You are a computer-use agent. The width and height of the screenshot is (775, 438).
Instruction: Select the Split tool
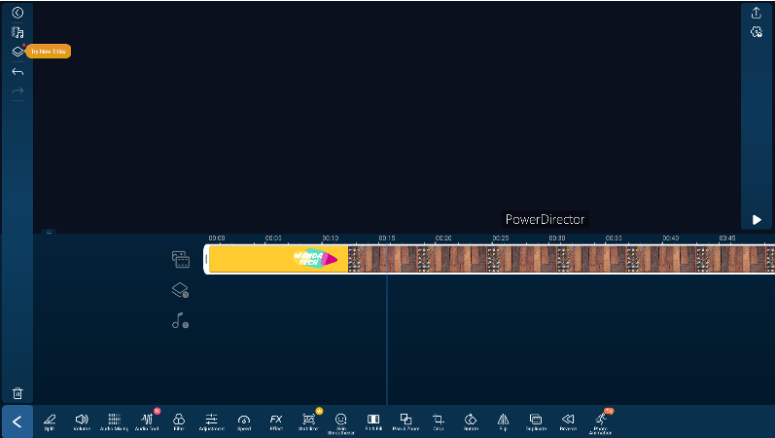click(49, 422)
